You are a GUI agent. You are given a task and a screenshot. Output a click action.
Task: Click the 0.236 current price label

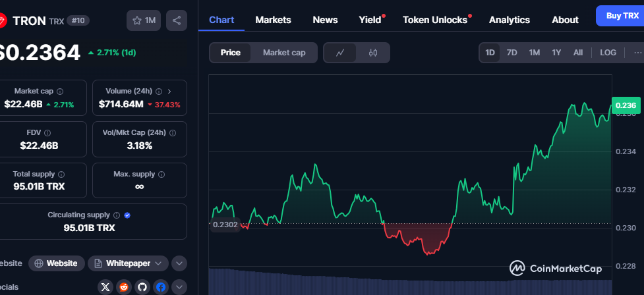[x=626, y=105]
